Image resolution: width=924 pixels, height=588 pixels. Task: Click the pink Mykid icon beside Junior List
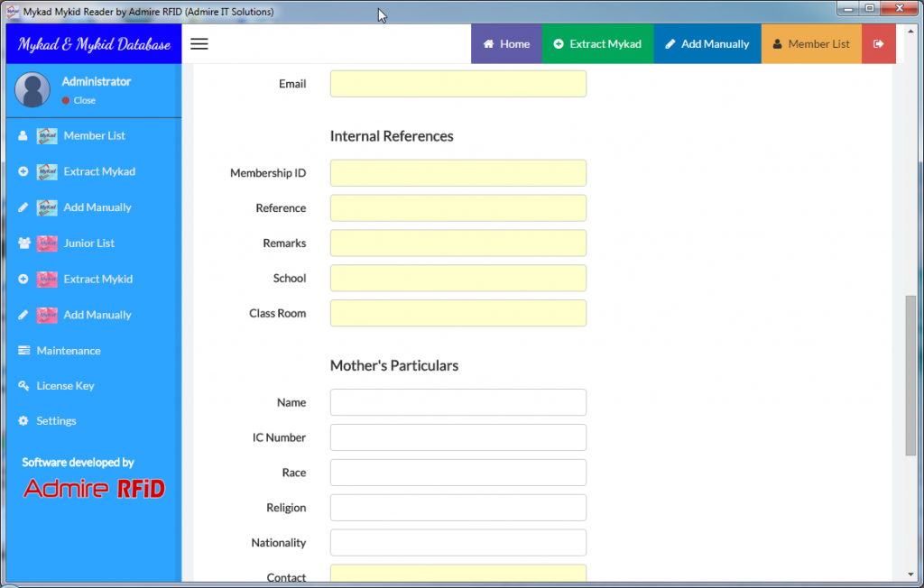[47, 243]
